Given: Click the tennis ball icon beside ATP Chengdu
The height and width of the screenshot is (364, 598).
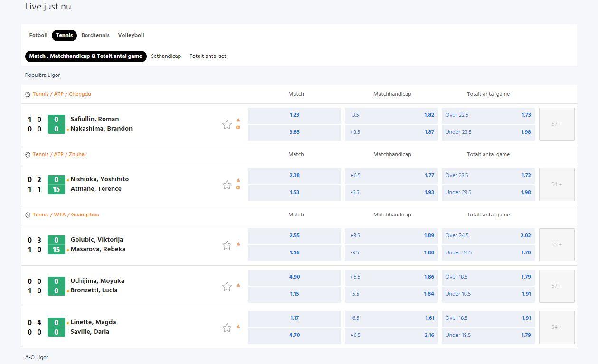Looking at the screenshot, I should point(28,94).
